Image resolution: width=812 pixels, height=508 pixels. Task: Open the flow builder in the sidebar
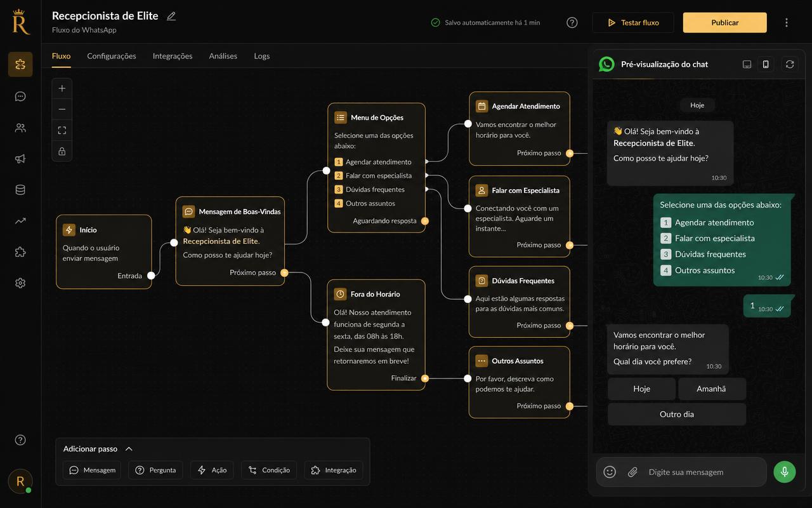click(20, 64)
